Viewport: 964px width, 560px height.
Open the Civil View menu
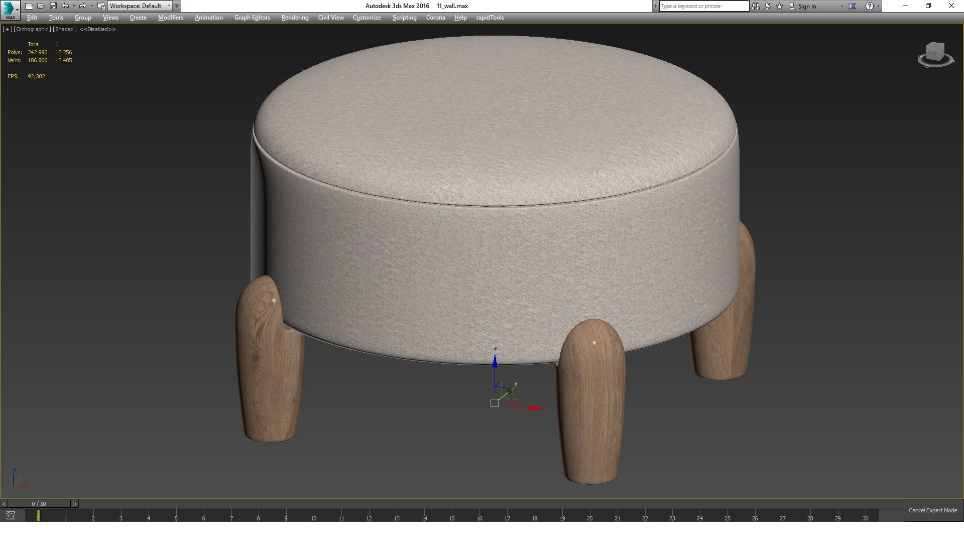point(331,18)
